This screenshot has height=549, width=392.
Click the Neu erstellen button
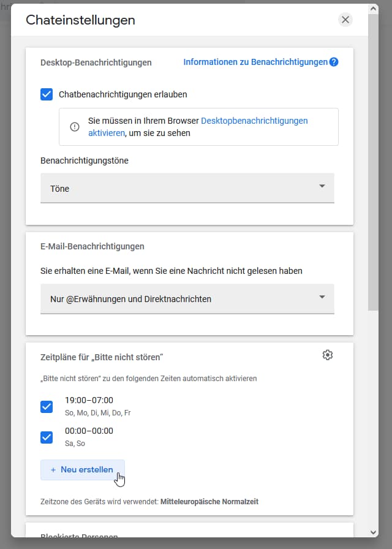pyautogui.click(x=83, y=470)
